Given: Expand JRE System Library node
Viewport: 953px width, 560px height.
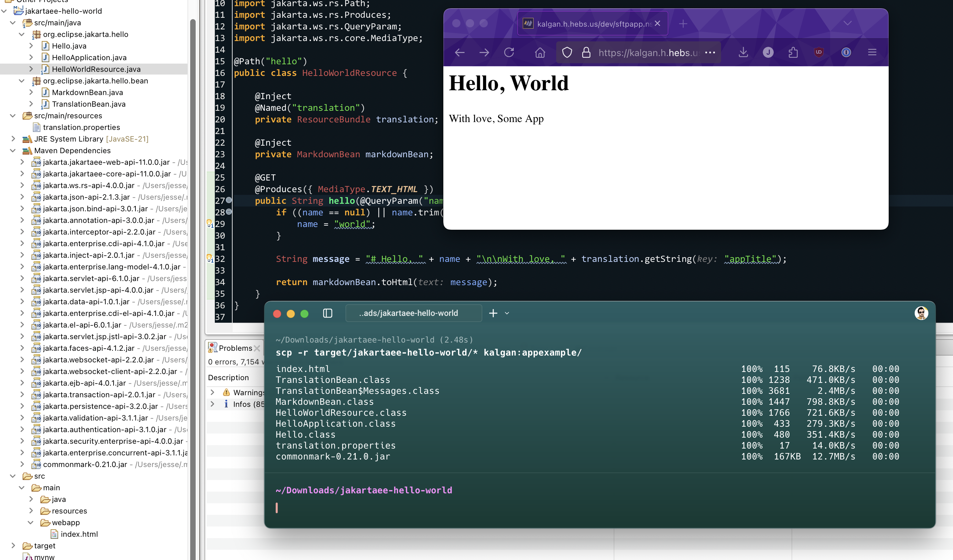Looking at the screenshot, I should point(13,139).
